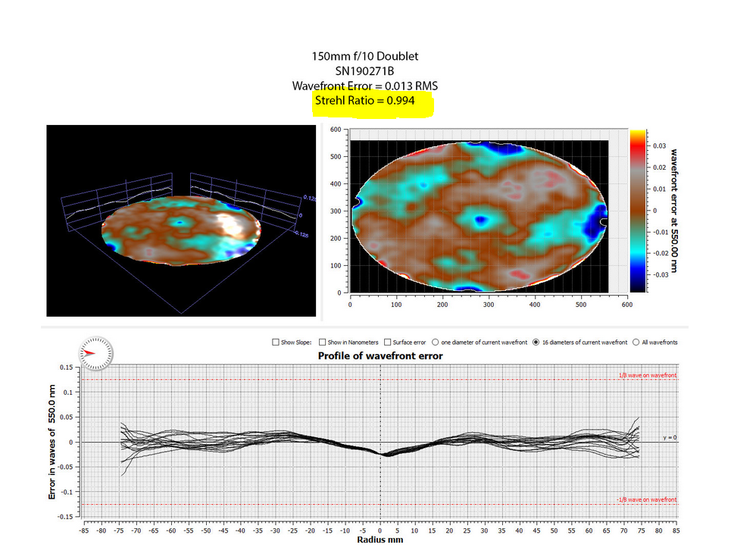This screenshot has width=731, height=560.
Task: Click the compass angle dial
Action: pyautogui.click(x=95, y=353)
